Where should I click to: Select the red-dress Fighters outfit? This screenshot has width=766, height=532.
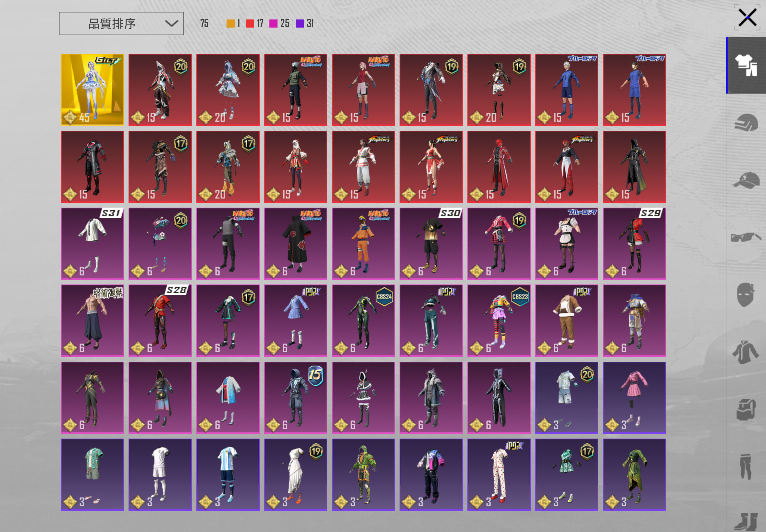point(431,167)
